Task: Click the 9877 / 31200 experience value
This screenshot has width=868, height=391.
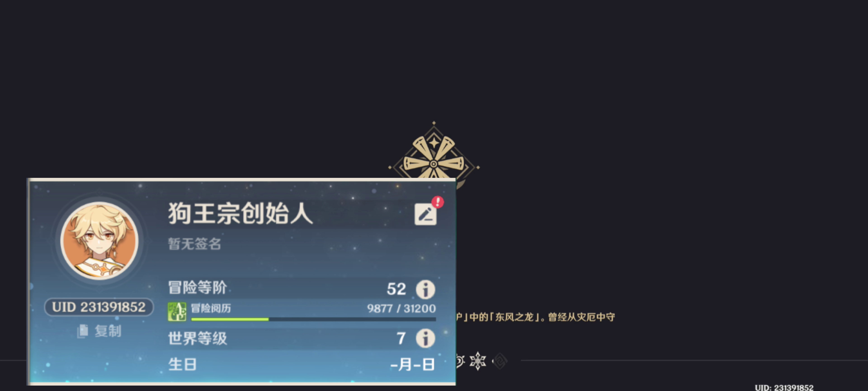Action: (401, 308)
